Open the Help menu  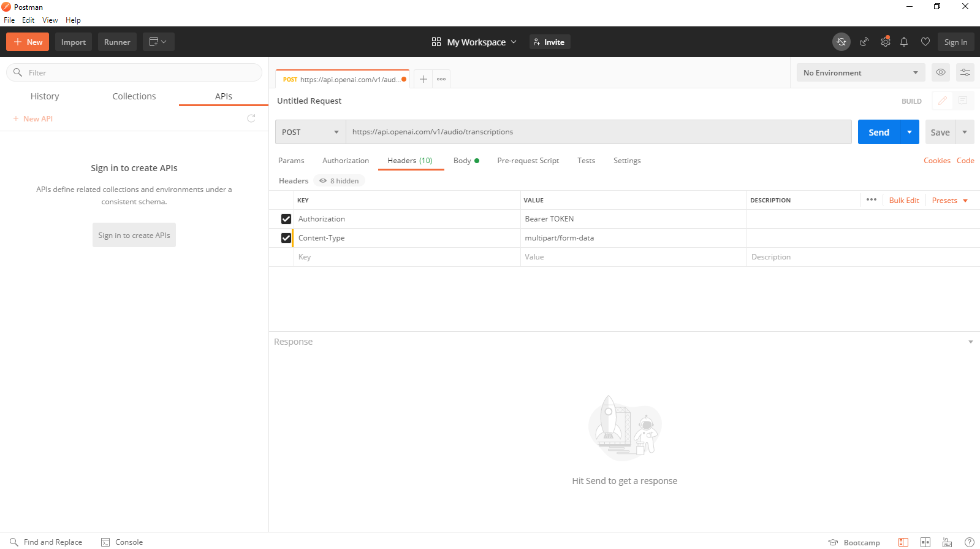tap(73, 20)
